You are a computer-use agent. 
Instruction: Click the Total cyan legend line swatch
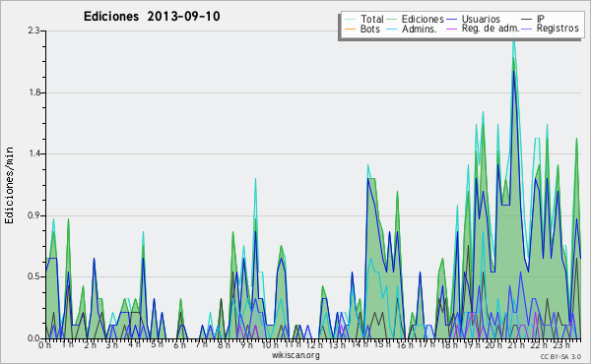click(x=350, y=19)
